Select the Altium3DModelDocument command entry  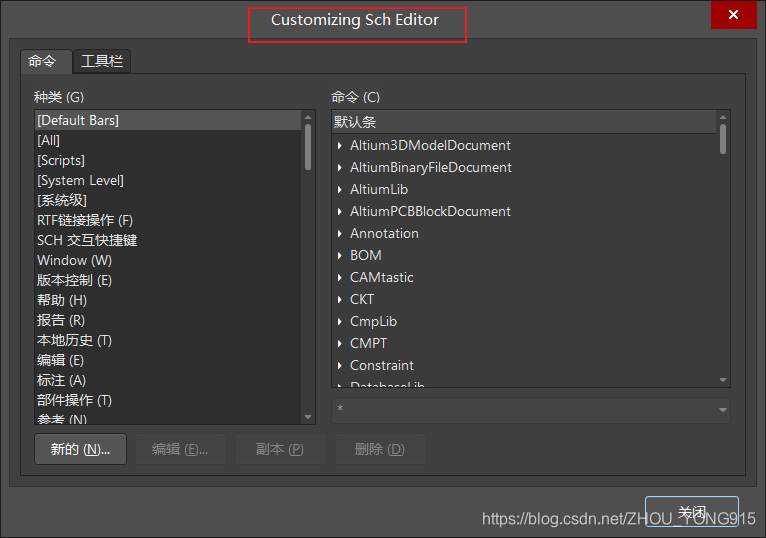[x=430, y=146]
